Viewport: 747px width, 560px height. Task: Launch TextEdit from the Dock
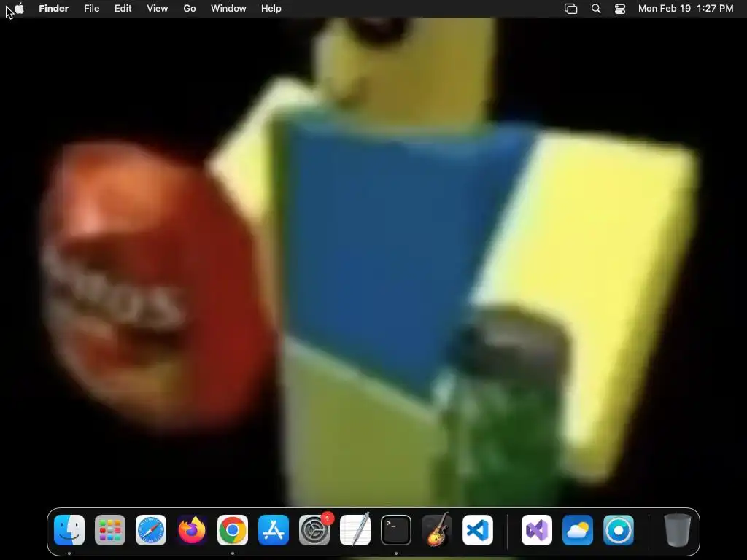point(355,530)
